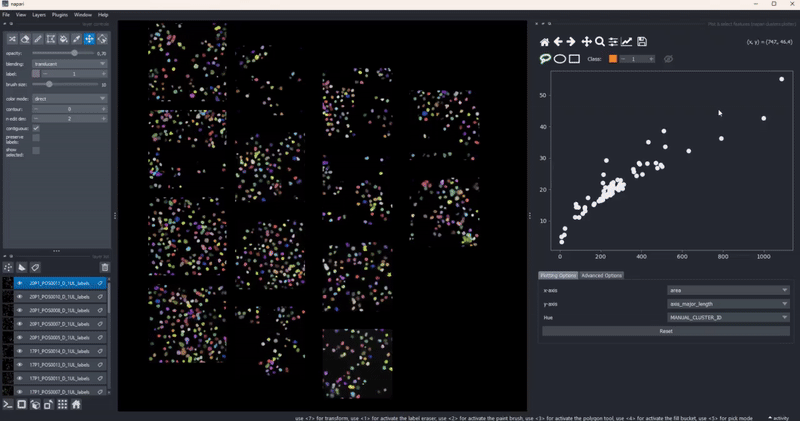The image size is (800, 421).
Task: Open the Window menu
Action: pyautogui.click(x=83, y=15)
